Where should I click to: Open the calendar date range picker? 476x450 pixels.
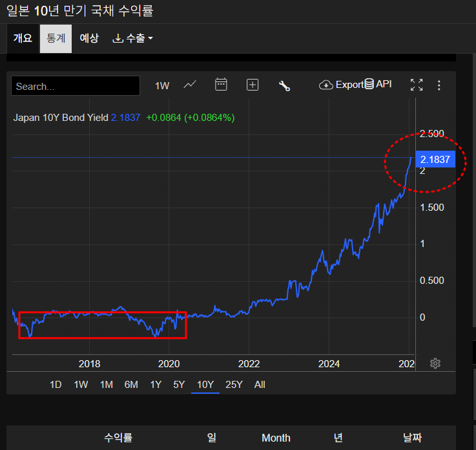coord(221,85)
